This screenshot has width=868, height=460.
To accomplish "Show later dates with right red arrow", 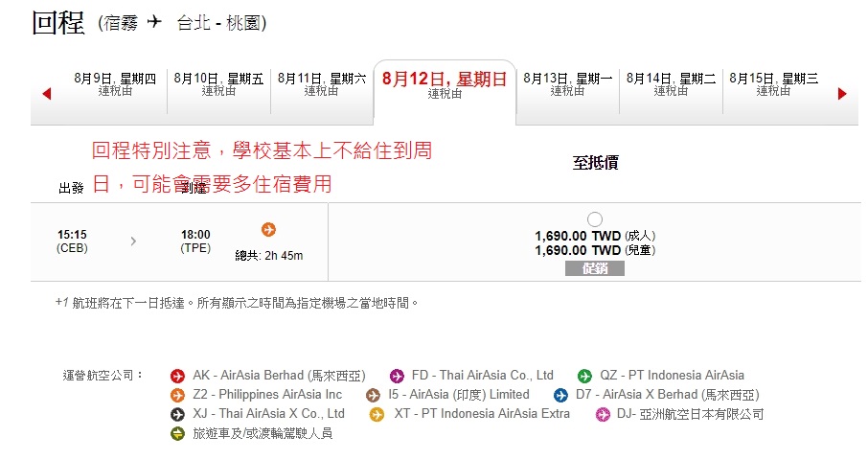I will click(842, 94).
